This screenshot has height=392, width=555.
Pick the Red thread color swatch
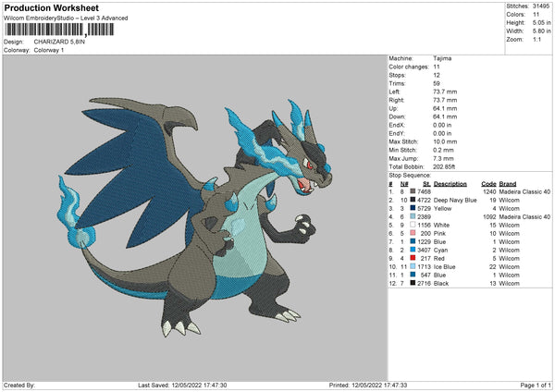point(413,258)
